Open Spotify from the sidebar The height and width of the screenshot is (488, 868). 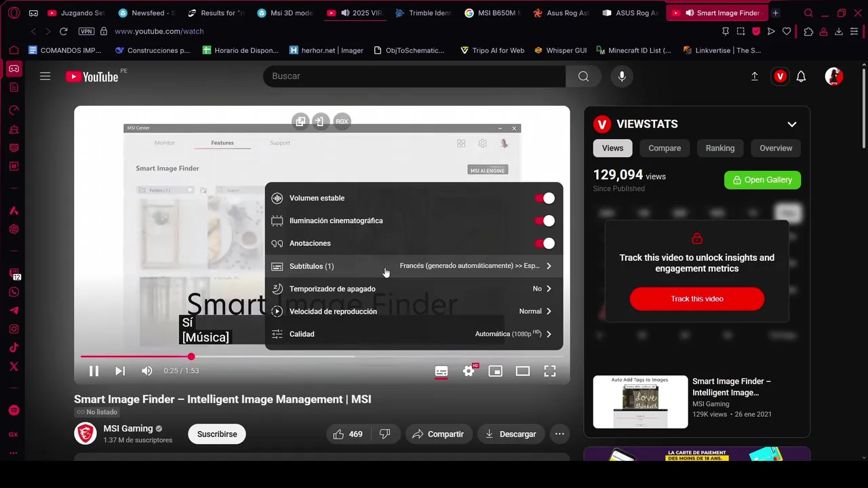point(14,411)
